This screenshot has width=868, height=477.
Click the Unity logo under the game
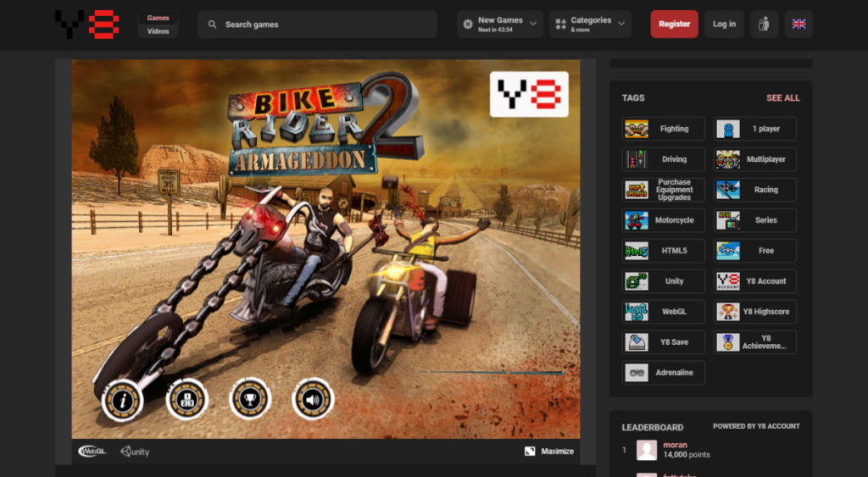135,452
